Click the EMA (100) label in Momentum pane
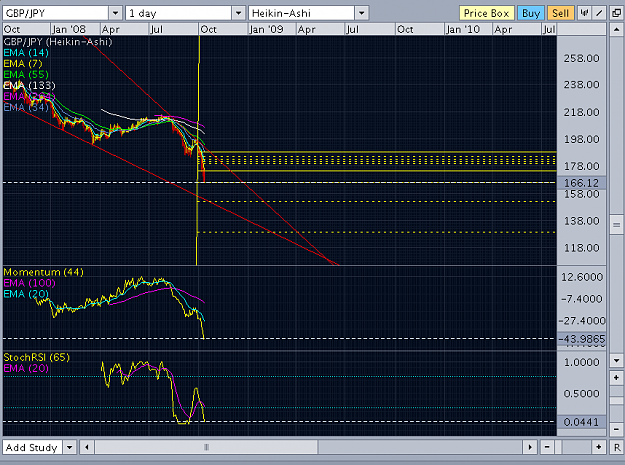Viewport: 625px width, 465px height. coord(29,283)
